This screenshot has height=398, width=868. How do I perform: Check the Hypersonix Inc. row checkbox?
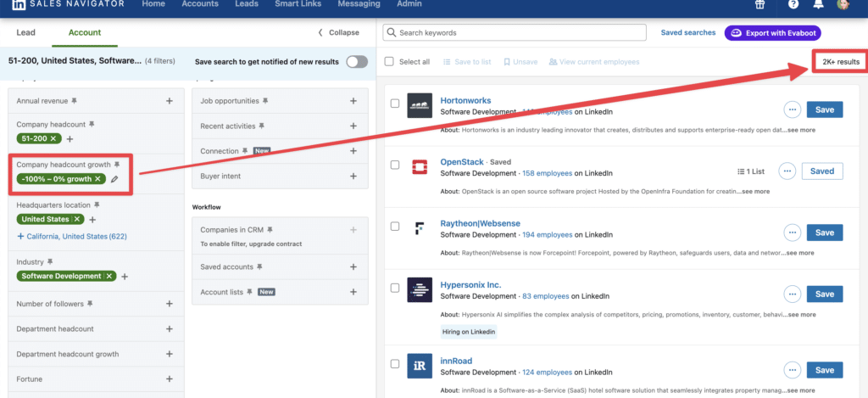395,288
